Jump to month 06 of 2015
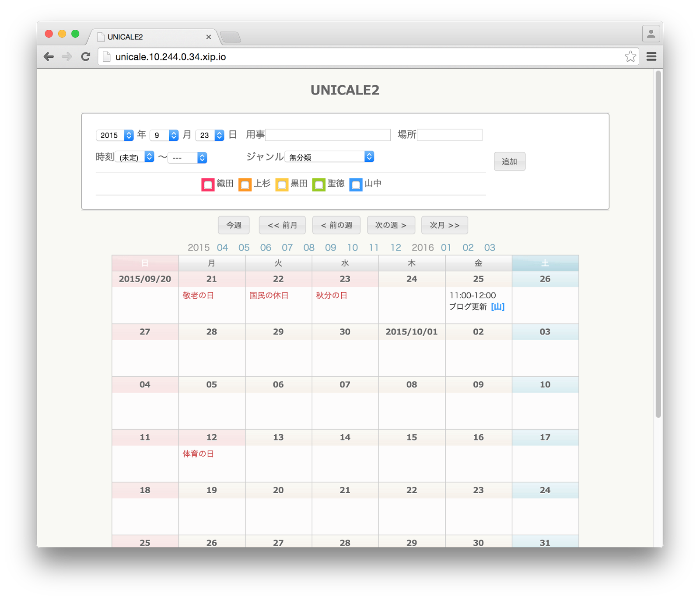 click(x=266, y=248)
